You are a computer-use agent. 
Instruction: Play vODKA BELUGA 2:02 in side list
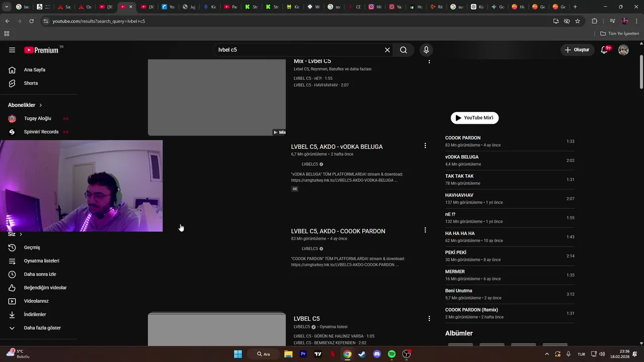pos(510,160)
